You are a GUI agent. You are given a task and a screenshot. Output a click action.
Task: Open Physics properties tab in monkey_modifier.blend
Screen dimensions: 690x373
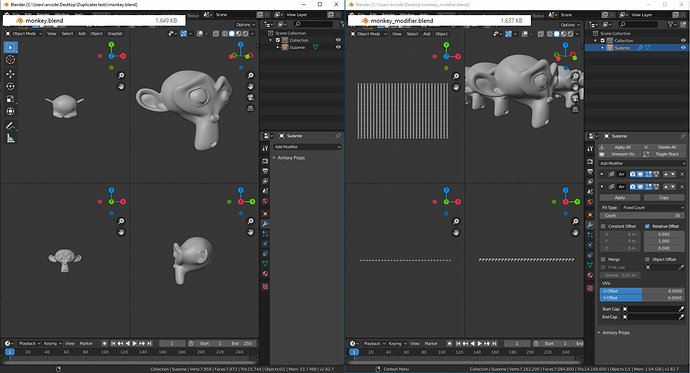coord(590,245)
